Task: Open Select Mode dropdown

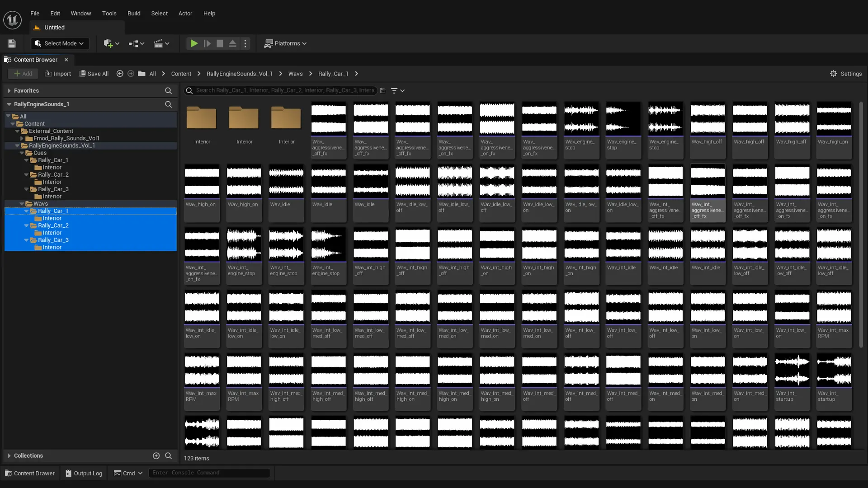Action: pos(60,43)
